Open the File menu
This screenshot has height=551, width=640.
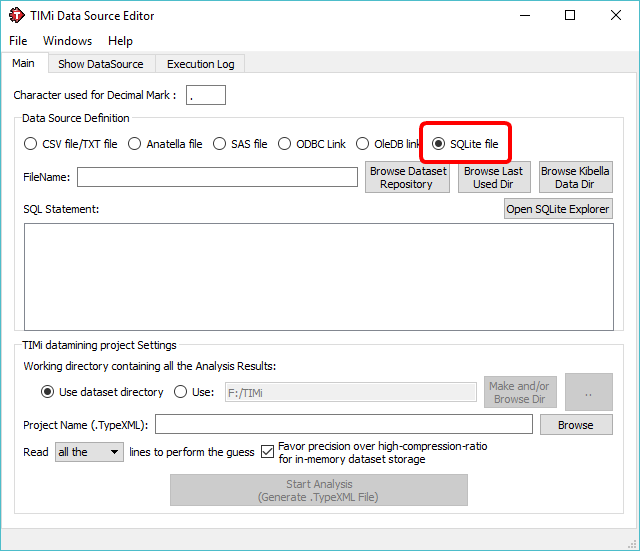(18, 41)
